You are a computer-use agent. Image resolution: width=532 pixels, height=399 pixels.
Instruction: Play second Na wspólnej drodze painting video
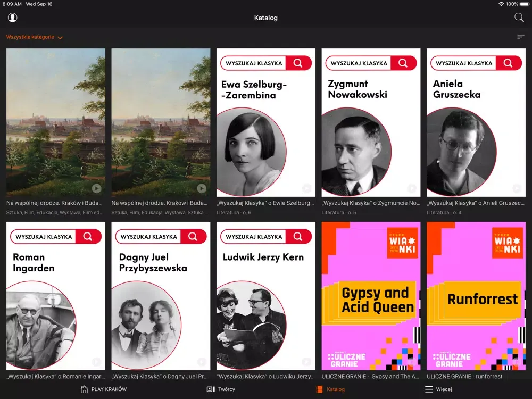[x=202, y=188]
